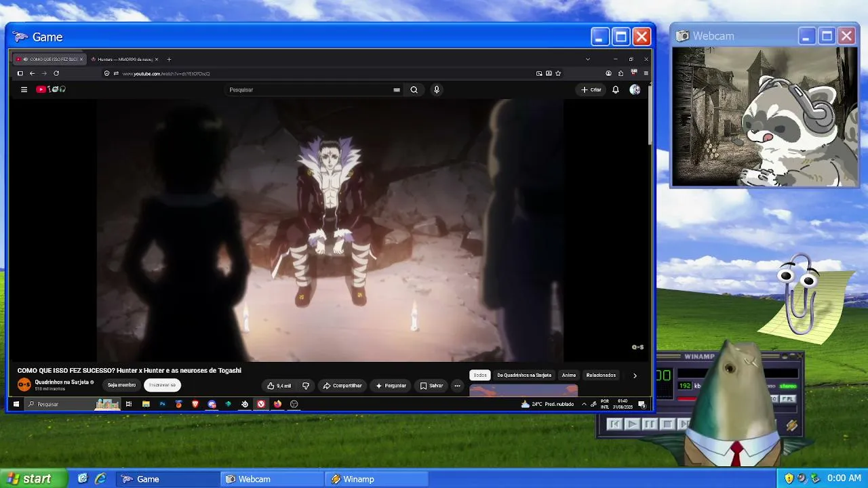Stop playback in Winamp
The height and width of the screenshot is (488, 868).
click(x=667, y=424)
